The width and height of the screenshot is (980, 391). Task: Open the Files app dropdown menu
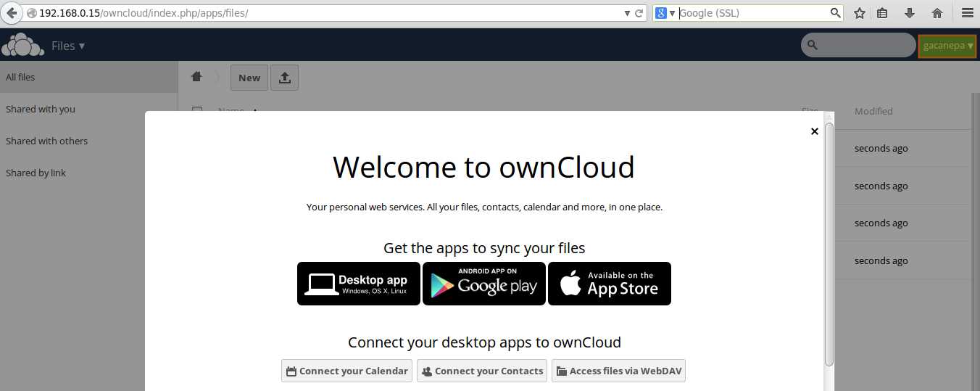point(68,46)
